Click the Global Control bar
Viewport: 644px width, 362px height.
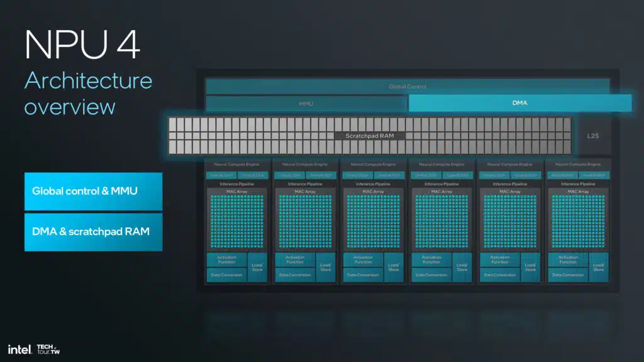pos(408,87)
